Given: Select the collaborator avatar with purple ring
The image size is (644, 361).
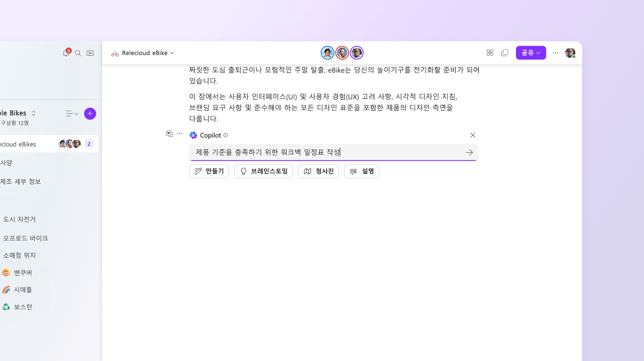Looking at the screenshot, I should pos(357,53).
